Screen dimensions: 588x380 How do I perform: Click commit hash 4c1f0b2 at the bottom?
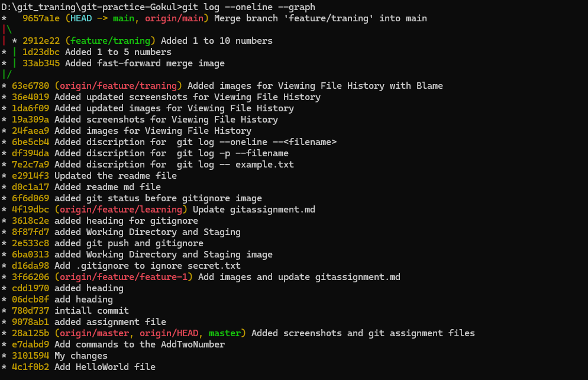click(30, 367)
